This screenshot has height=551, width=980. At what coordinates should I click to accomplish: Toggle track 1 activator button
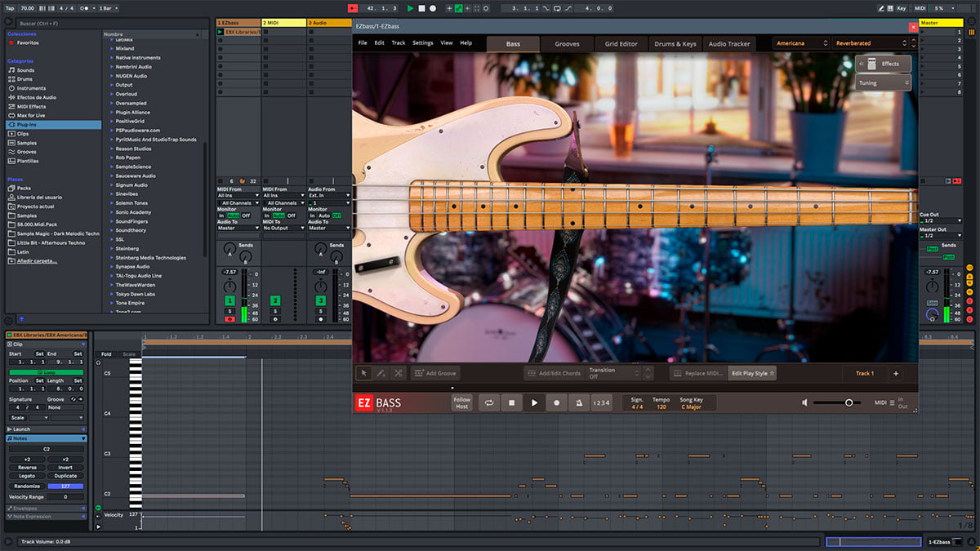click(230, 301)
